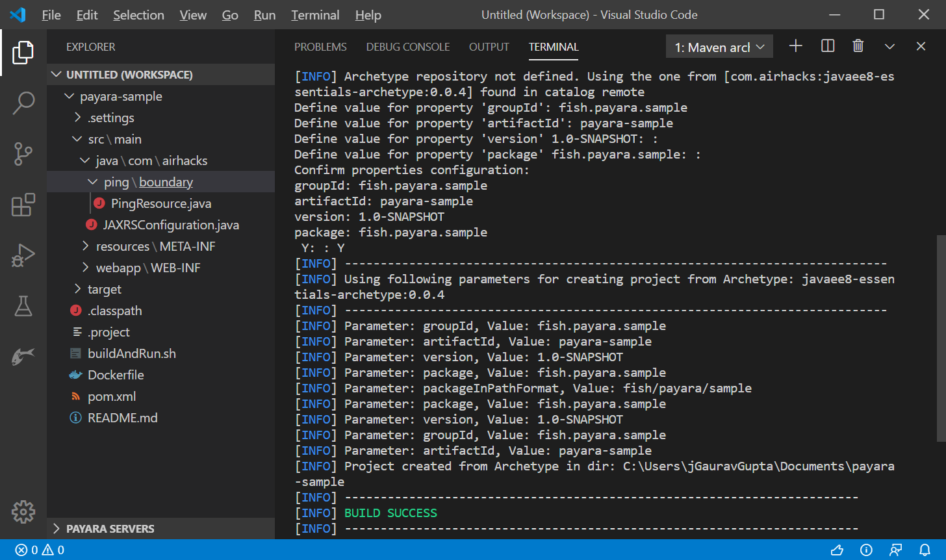The width and height of the screenshot is (946, 560).
Task: Open notifications bell in status bar
Action: coord(925,550)
